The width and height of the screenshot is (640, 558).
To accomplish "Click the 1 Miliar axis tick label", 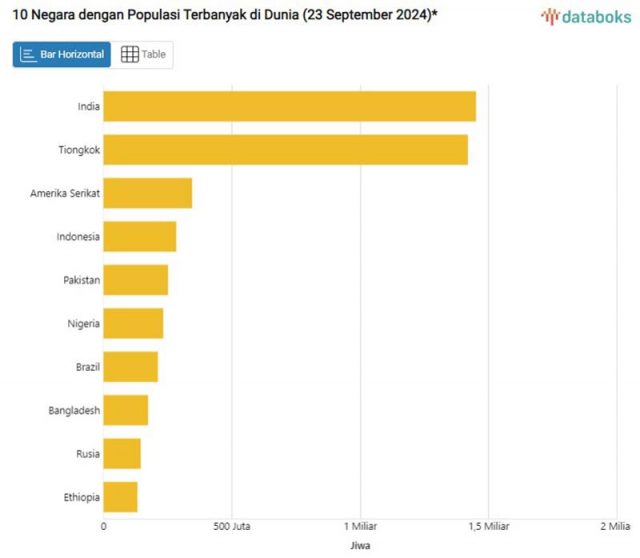I will pos(360,526).
